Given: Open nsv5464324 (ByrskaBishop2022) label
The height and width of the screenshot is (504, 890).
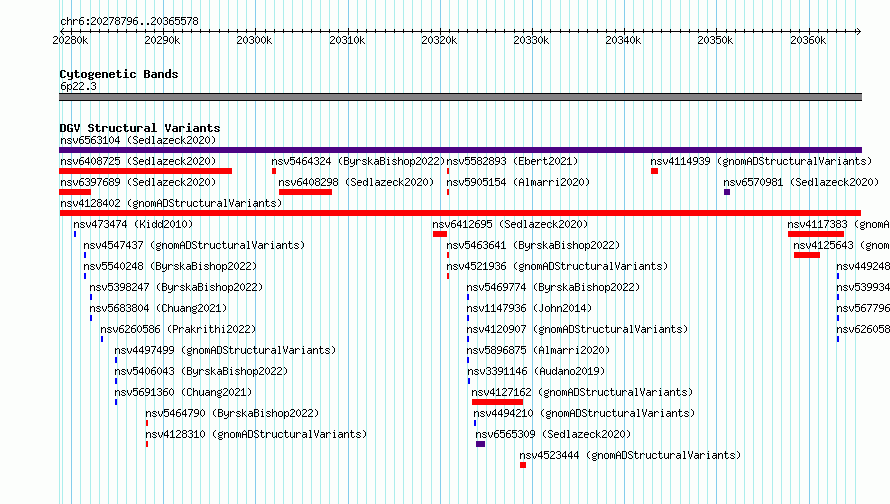Looking at the screenshot, I should pos(358,161).
